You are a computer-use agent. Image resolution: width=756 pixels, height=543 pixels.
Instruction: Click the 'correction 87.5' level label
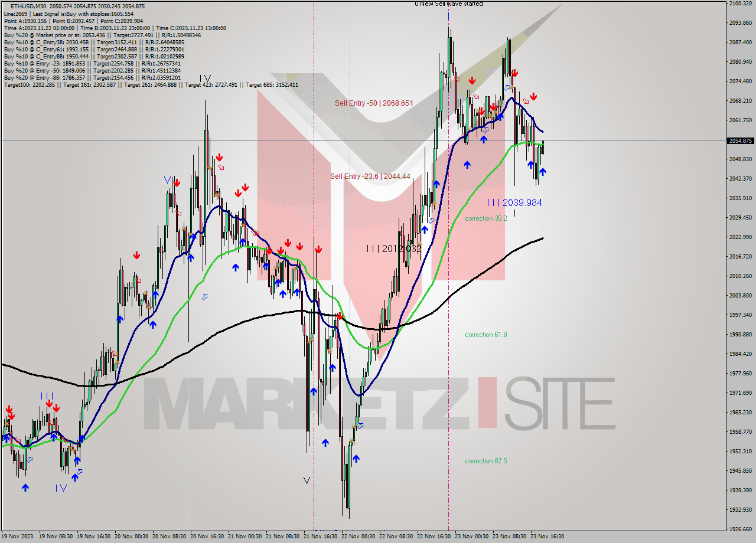pyautogui.click(x=486, y=461)
